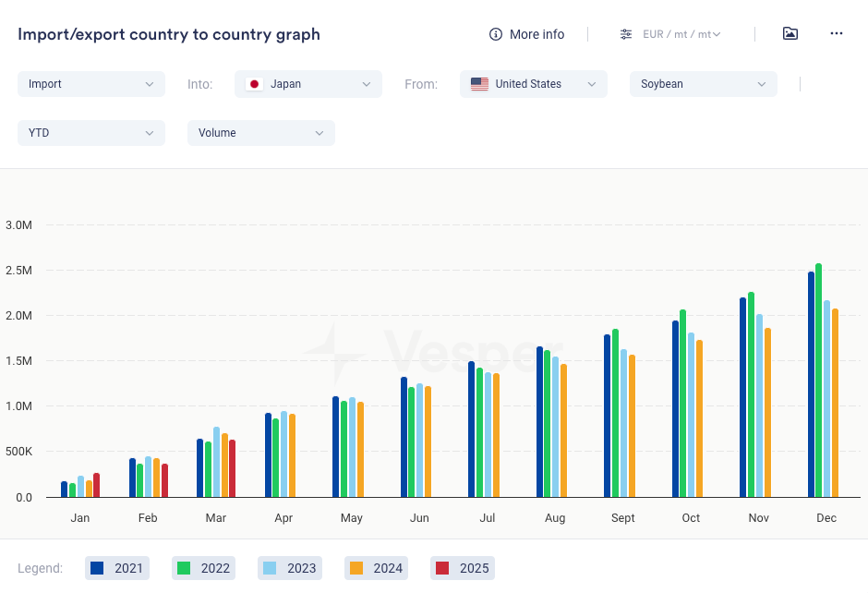
Task: Toggle the 2021 series in legend
Action: [116, 568]
